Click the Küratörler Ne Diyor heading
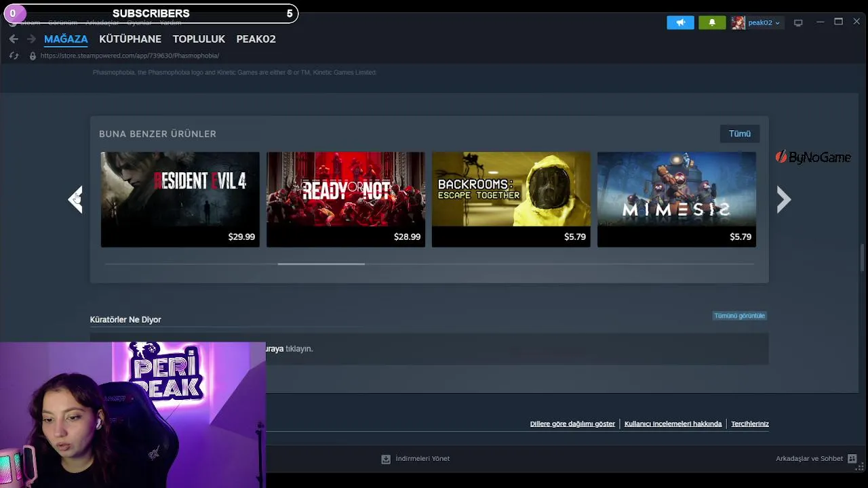This screenshot has width=868, height=488. point(125,319)
